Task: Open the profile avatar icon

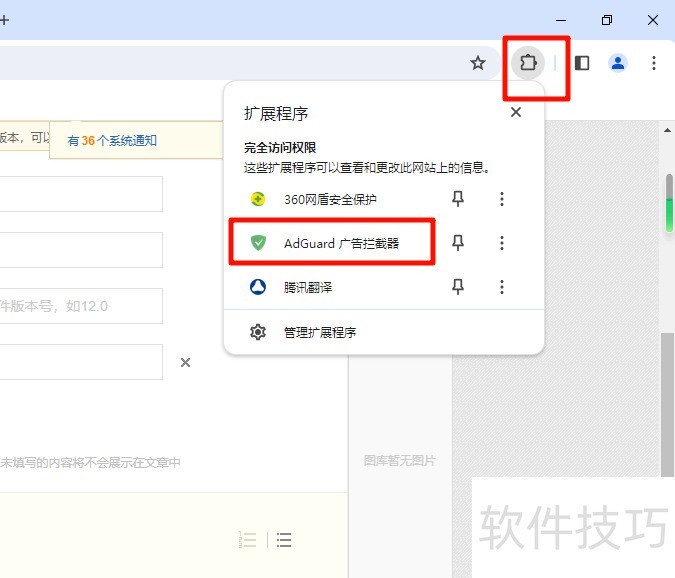Action: click(618, 63)
